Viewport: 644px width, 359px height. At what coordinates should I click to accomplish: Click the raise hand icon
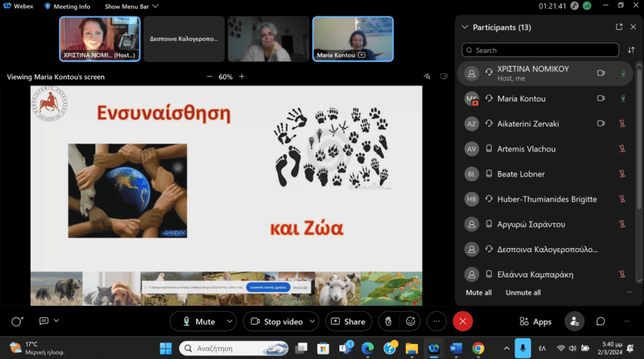tap(388, 322)
